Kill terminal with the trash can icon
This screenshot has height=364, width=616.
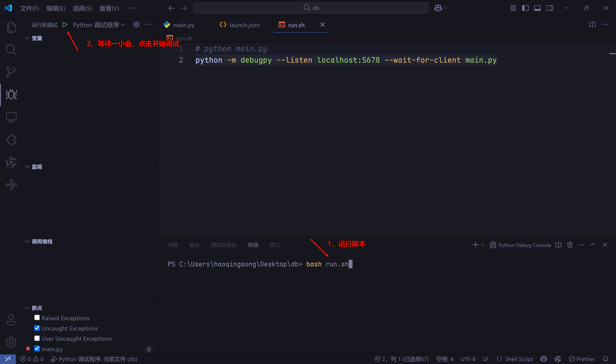click(x=570, y=245)
